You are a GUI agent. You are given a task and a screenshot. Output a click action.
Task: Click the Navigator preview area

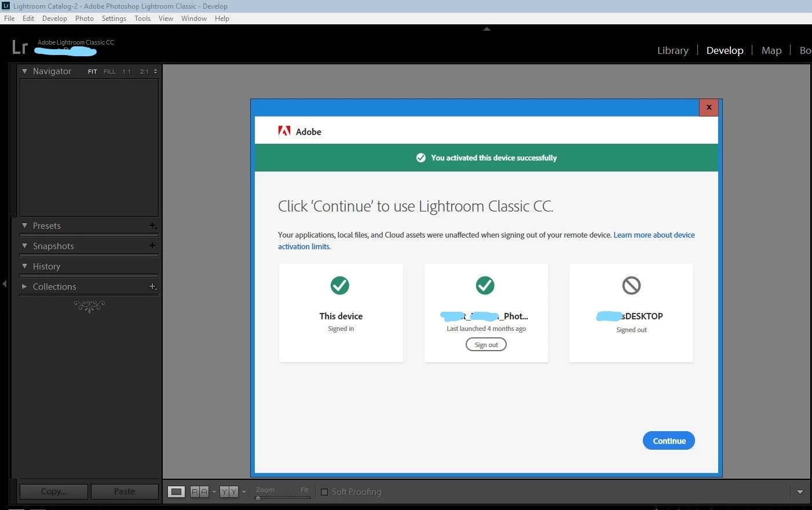pos(89,147)
